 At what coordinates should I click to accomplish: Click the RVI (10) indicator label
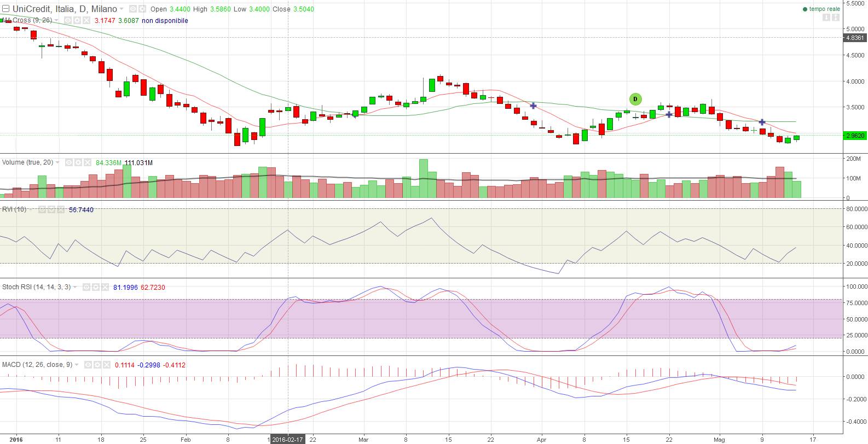[14, 209]
